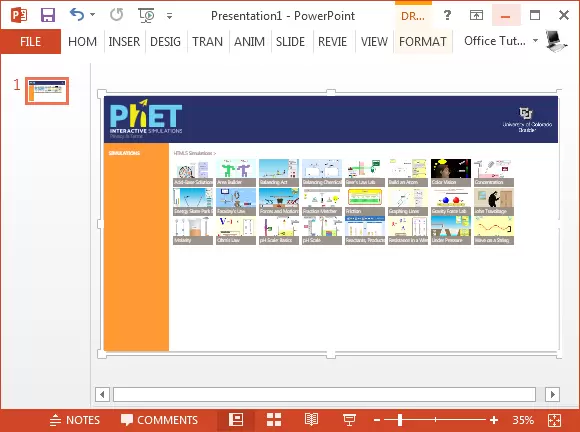The width and height of the screenshot is (580, 432).
Task: Click the Office Tut... account name
Action: tap(495, 41)
